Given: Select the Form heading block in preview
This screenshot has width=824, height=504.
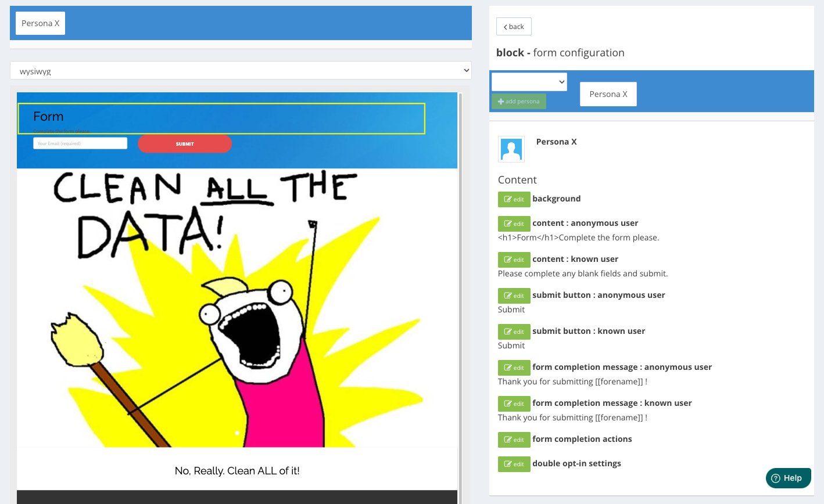Looking at the screenshot, I should (x=221, y=118).
